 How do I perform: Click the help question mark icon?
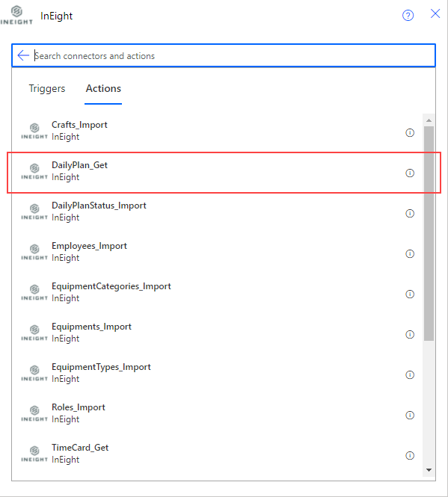pyautogui.click(x=408, y=15)
